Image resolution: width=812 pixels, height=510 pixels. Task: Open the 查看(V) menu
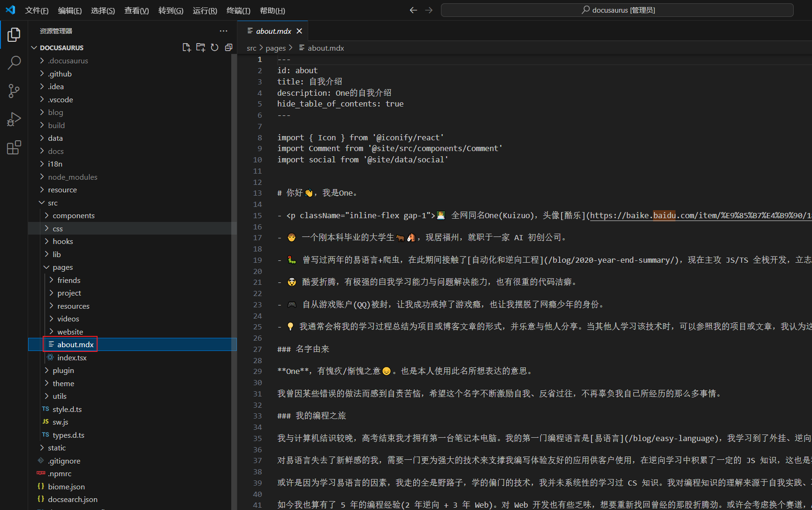click(x=137, y=10)
